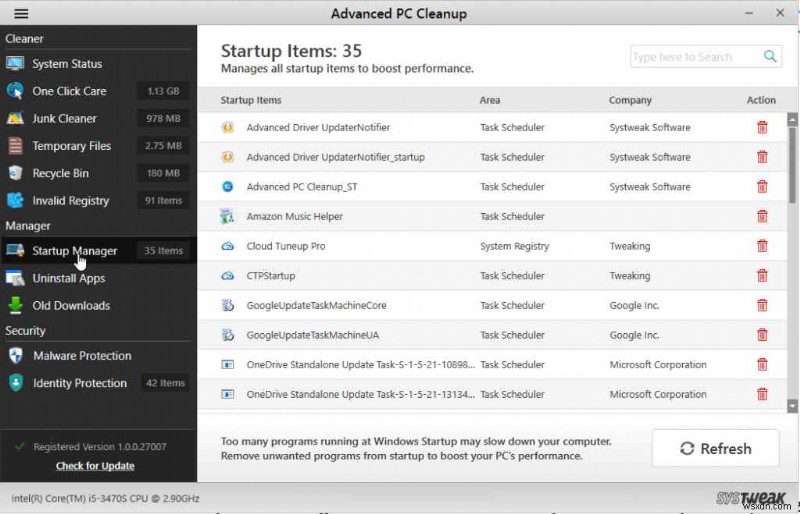Delete Amazon Music Helper startup item

tap(762, 216)
